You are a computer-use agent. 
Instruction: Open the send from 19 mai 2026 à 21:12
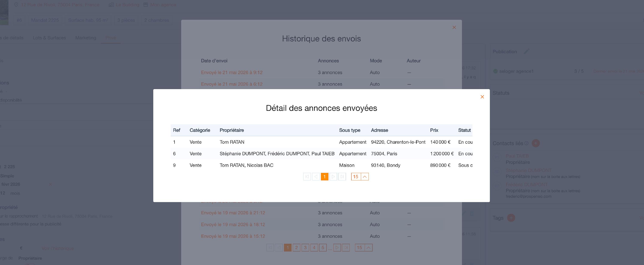click(x=233, y=213)
